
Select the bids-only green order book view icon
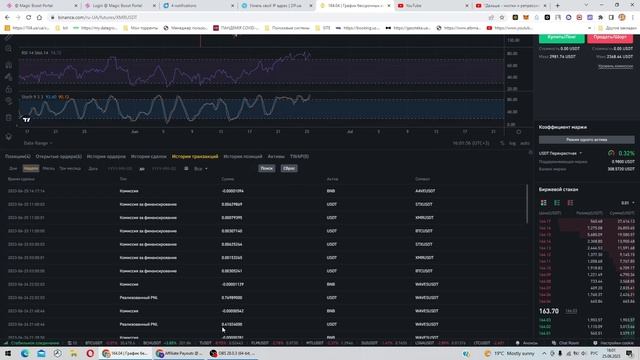pos(557,203)
